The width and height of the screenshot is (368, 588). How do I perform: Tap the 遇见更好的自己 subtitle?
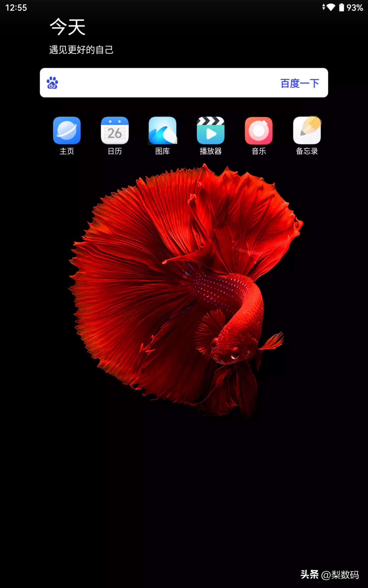(x=81, y=50)
